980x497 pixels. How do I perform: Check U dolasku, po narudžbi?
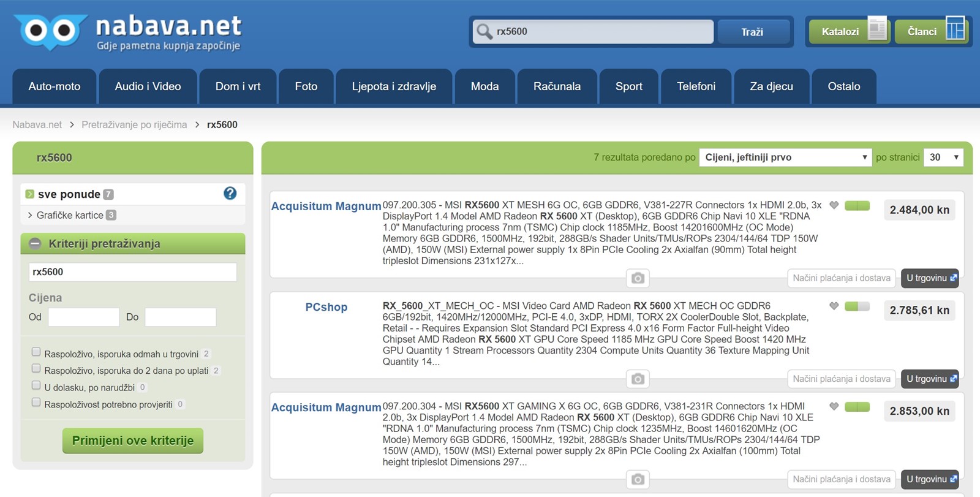36,385
